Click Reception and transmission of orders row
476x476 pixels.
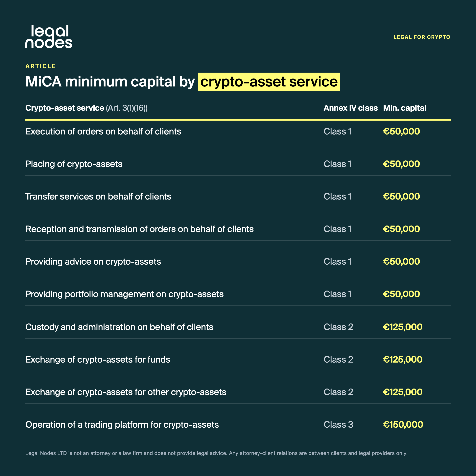click(238, 229)
